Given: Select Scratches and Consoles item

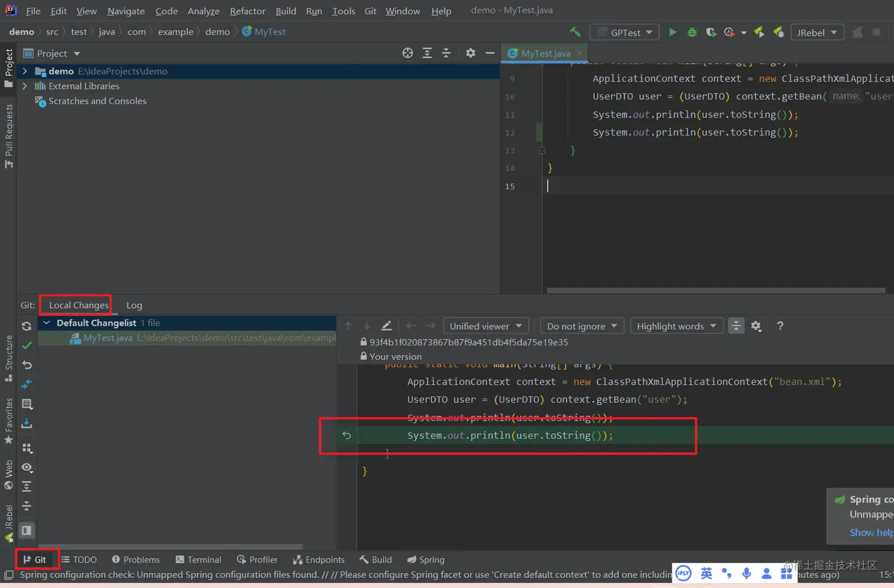Looking at the screenshot, I should [97, 101].
